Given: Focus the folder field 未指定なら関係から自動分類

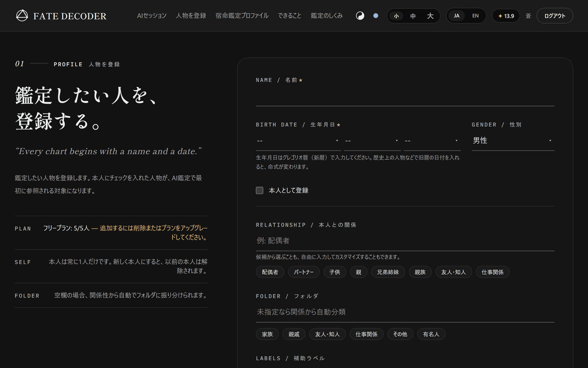Looking at the screenshot, I should [405, 312].
